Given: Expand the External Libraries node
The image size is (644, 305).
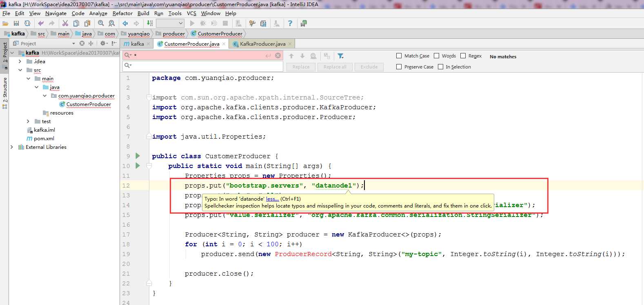Looking at the screenshot, I should (x=12, y=147).
